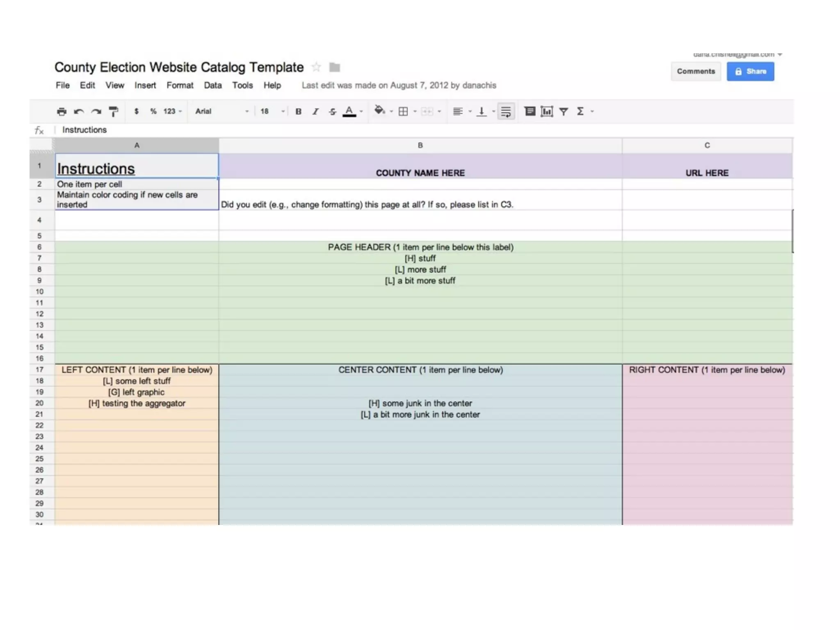
Task: Click the Comments button
Action: (696, 71)
